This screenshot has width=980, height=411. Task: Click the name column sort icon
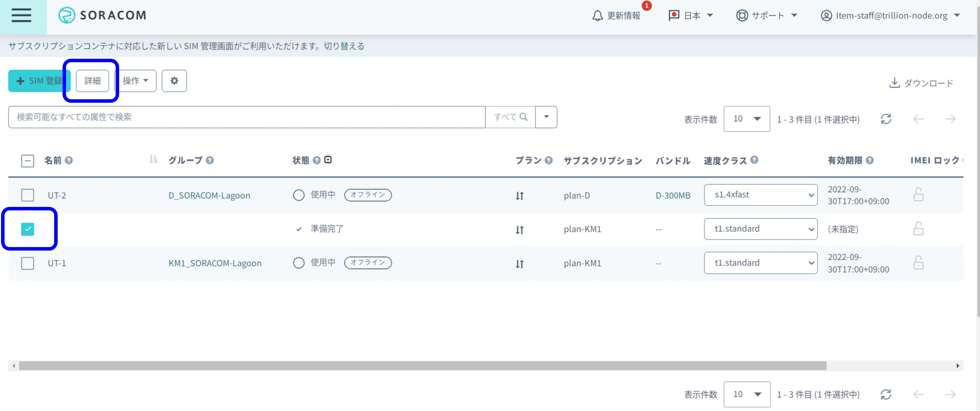(x=153, y=159)
